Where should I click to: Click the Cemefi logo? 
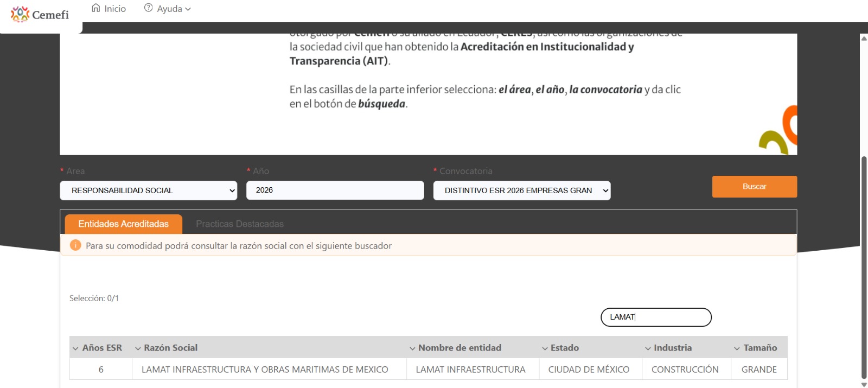(40, 15)
